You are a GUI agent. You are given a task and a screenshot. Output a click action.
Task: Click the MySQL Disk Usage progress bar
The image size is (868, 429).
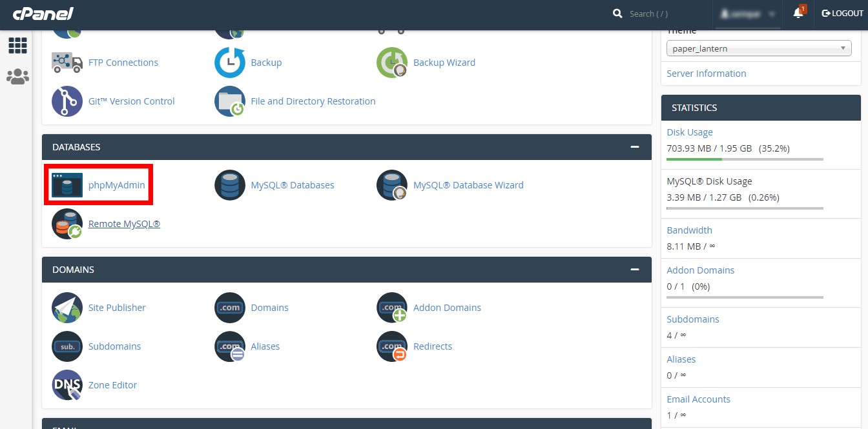[x=745, y=208]
